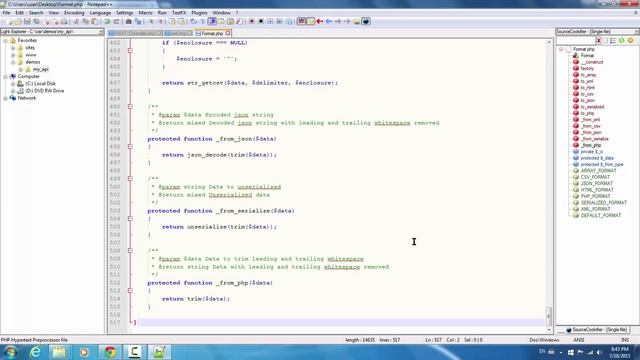Screen dimensions: 640x360
Task: Collapse the fold marker at _from_json function brace
Action: pos(130,147)
